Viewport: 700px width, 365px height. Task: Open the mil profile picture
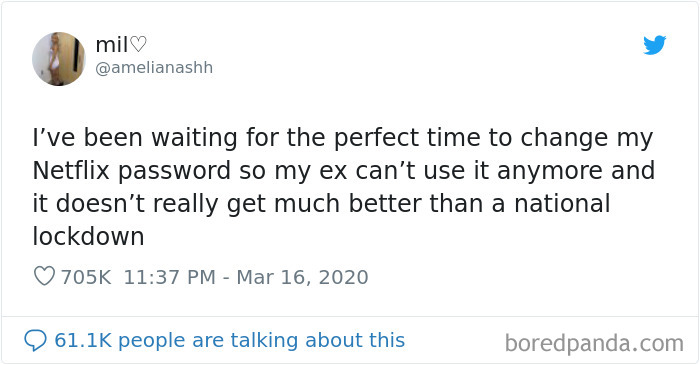(x=59, y=59)
